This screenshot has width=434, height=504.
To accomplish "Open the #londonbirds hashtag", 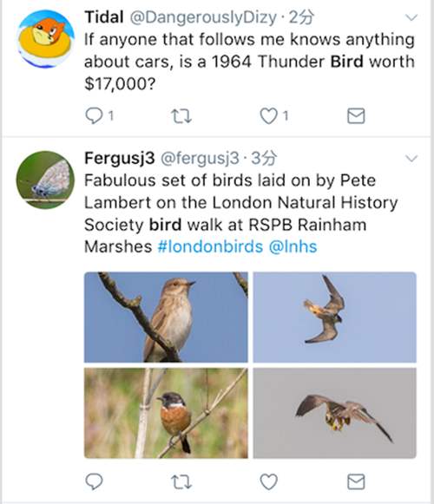I will 210,247.
